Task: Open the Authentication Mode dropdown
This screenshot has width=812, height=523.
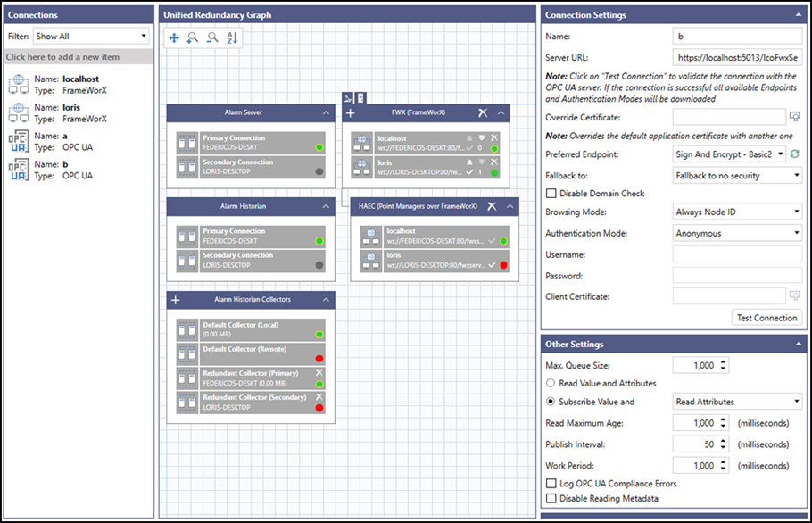Action: [736, 233]
